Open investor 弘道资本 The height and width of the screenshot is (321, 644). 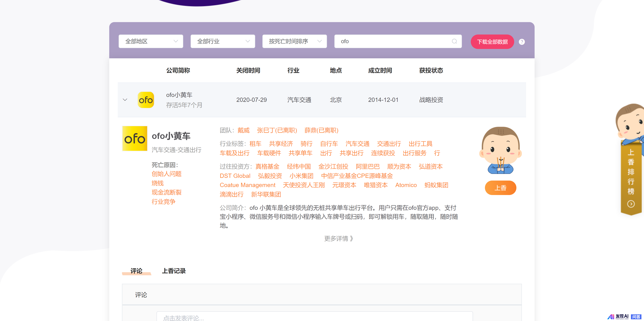(431, 167)
